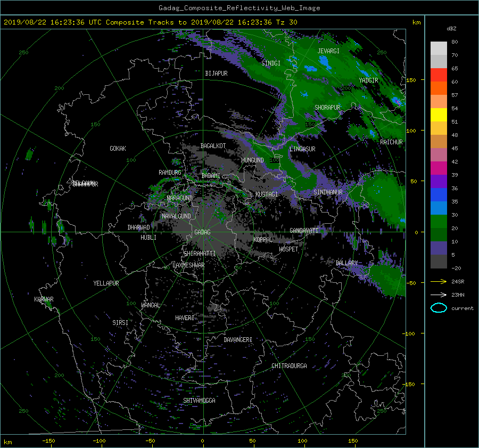The height and width of the screenshot is (448, 479).
Task: Click the SINDHANUR city label
Action: click(x=328, y=192)
